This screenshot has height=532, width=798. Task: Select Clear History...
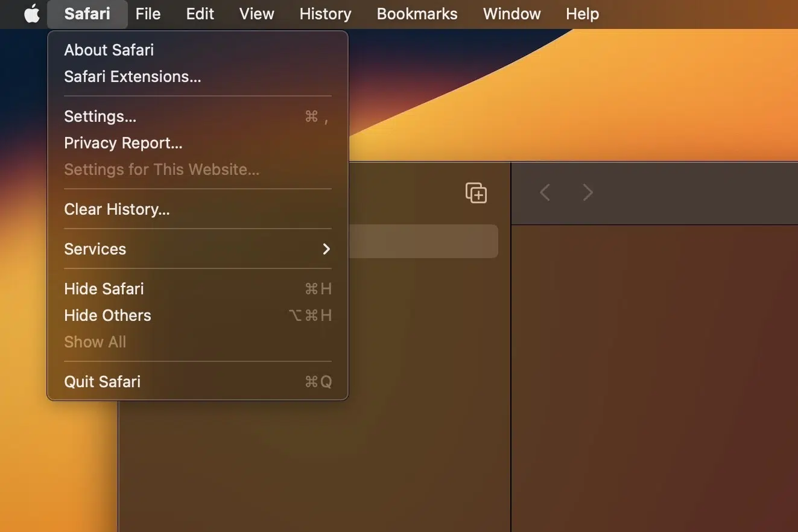click(117, 209)
